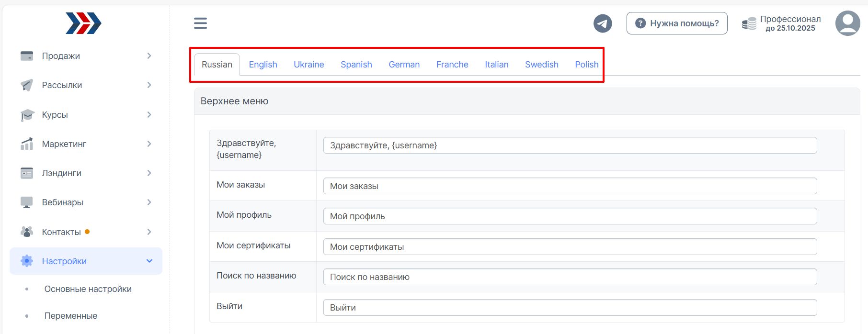This screenshot has width=868, height=334.
Task: Open the Вебинары menu label
Action: pyautogui.click(x=63, y=202)
